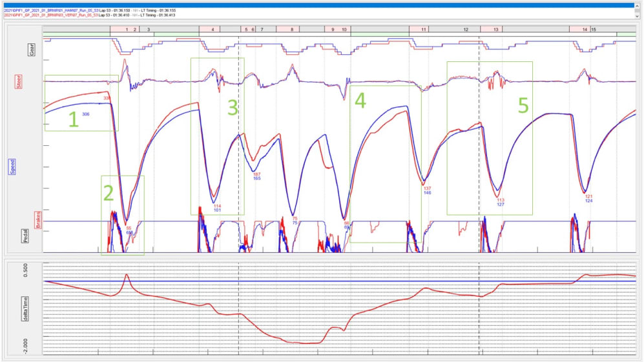Click corner 14 marker in track bar
This screenshot has width=644, height=362.
point(585,30)
